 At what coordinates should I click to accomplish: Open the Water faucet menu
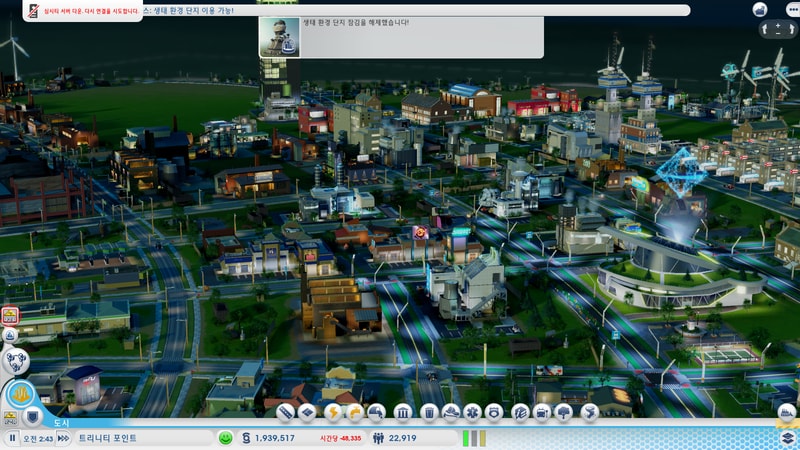(355, 412)
